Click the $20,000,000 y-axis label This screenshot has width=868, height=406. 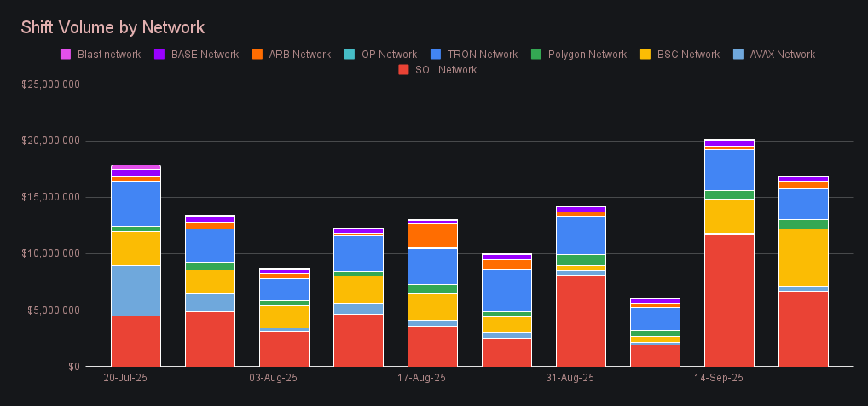pyautogui.click(x=49, y=141)
